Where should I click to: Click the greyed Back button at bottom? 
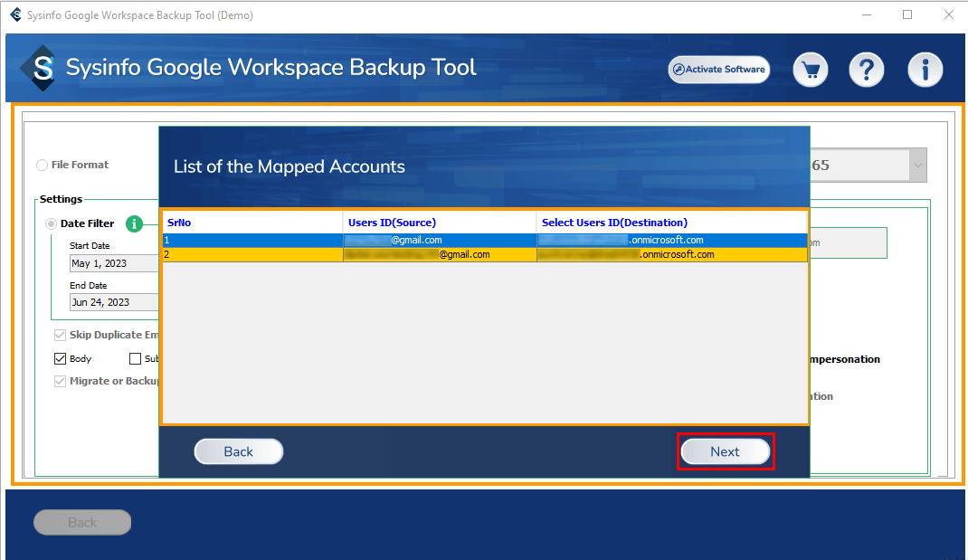point(82,522)
